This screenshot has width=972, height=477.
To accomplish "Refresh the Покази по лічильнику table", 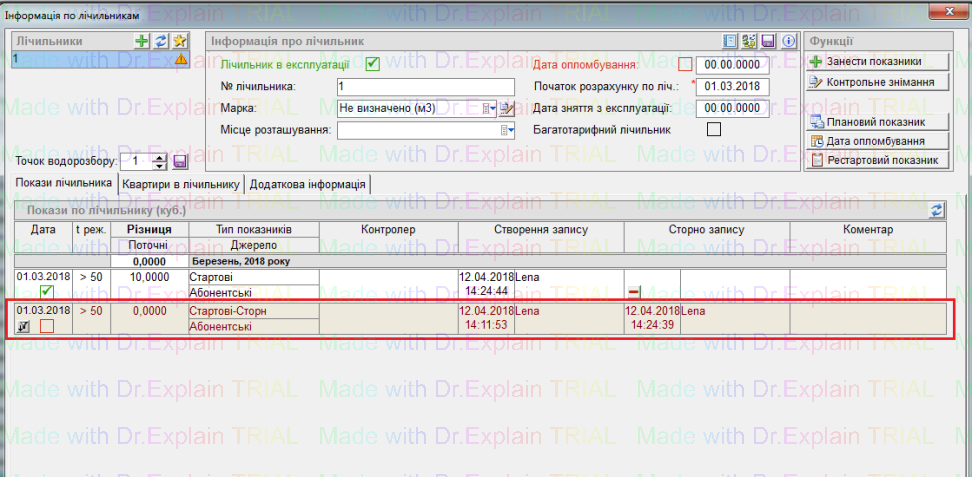I will pyautogui.click(x=936, y=211).
